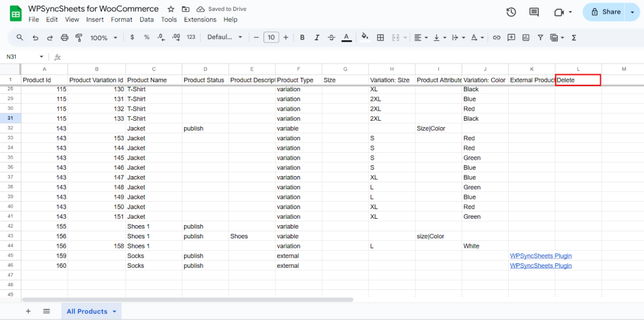644x320 pixels.
Task: Open the zoom 100% dropdown
Action: click(104, 37)
